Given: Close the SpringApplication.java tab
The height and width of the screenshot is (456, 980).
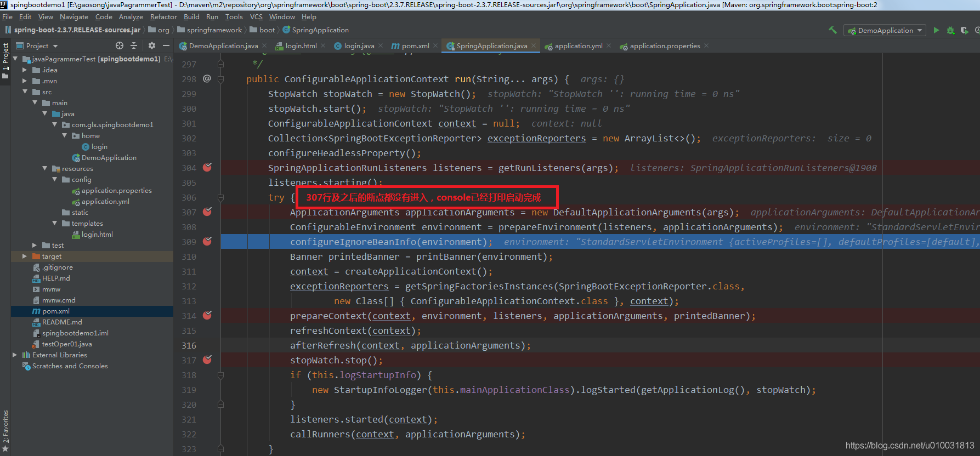Looking at the screenshot, I should [x=533, y=45].
